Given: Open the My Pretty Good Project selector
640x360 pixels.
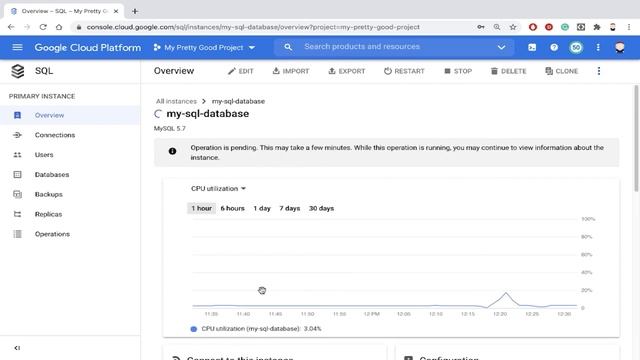Looking at the screenshot, I should tap(204, 47).
